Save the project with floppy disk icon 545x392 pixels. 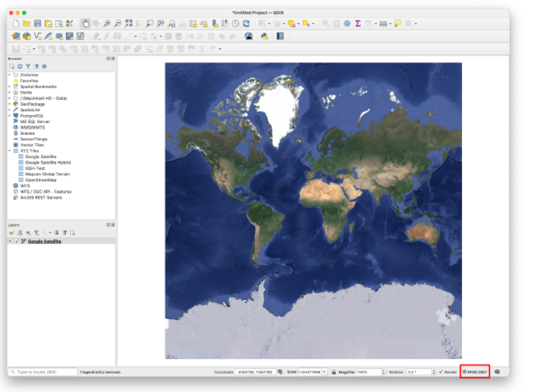pos(37,23)
